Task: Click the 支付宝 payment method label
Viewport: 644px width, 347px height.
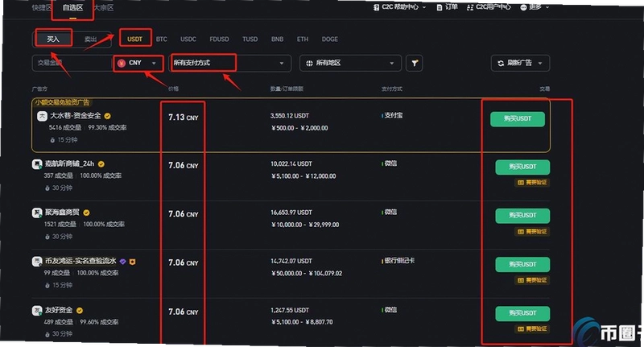Action: coord(394,116)
